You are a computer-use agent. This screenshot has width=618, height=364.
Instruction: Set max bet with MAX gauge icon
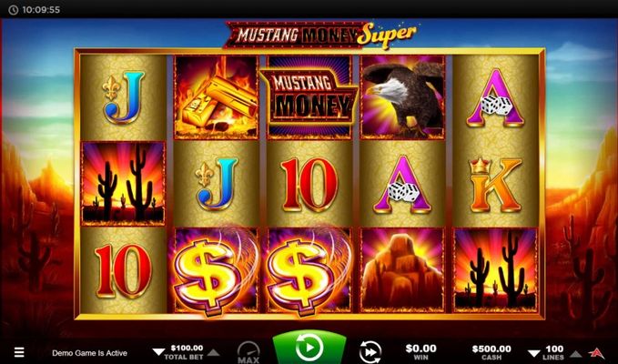(x=248, y=352)
